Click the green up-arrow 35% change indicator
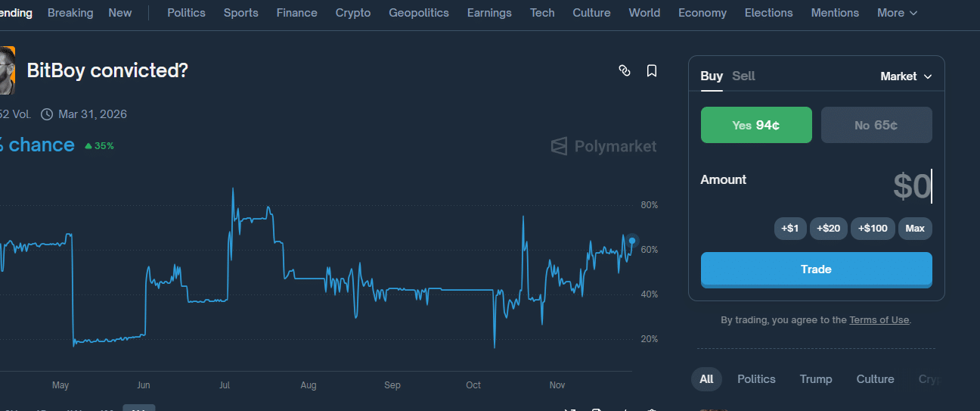 tap(99, 145)
